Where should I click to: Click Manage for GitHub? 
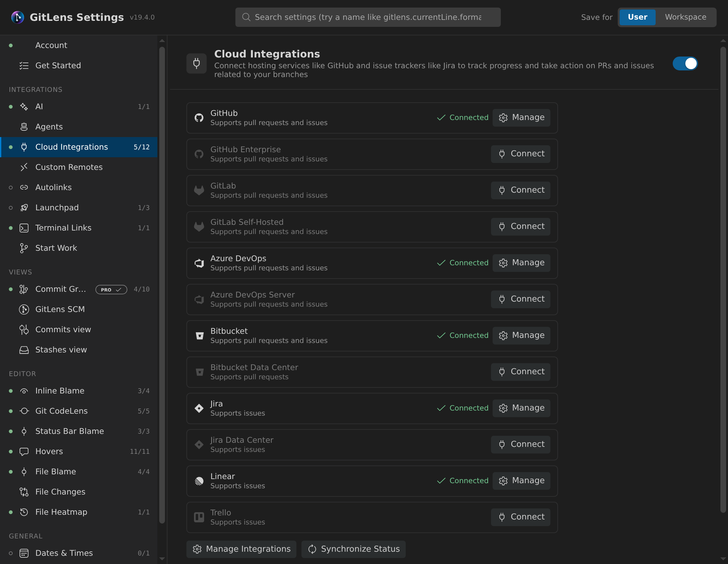click(x=521, y=117)
